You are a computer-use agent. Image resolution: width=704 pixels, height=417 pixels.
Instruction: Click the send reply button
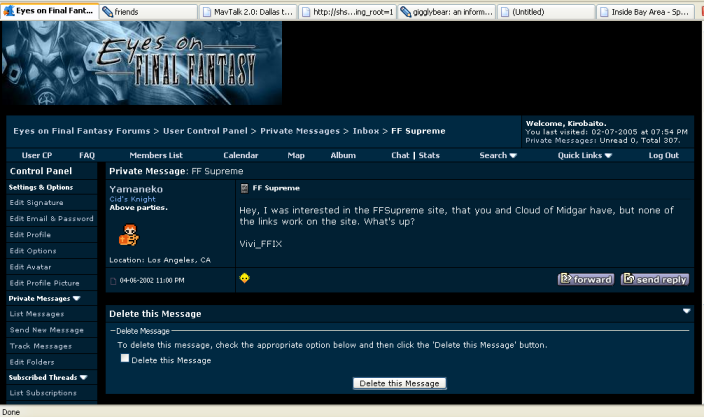click(x=655, y=279)
